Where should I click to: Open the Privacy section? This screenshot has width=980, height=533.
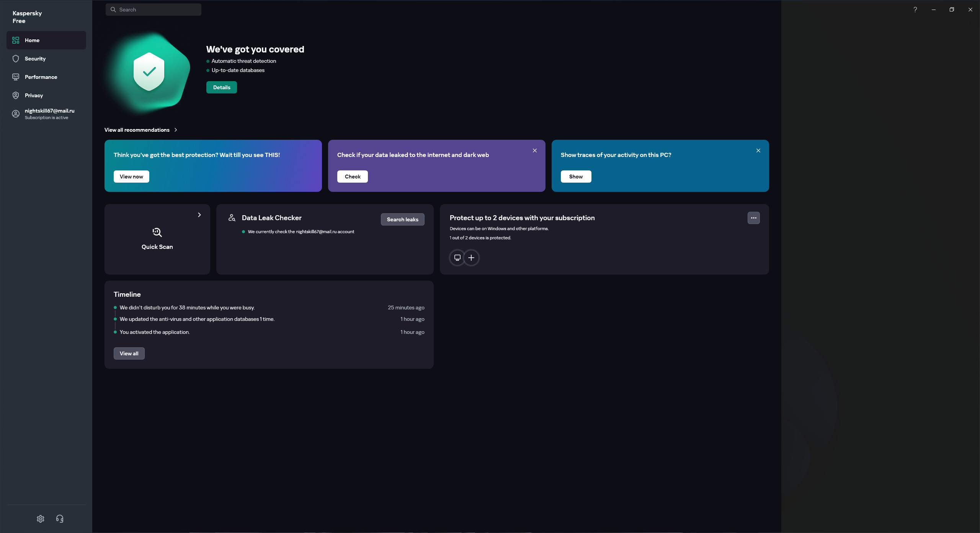pyautogui.click(x=34, y=95)
